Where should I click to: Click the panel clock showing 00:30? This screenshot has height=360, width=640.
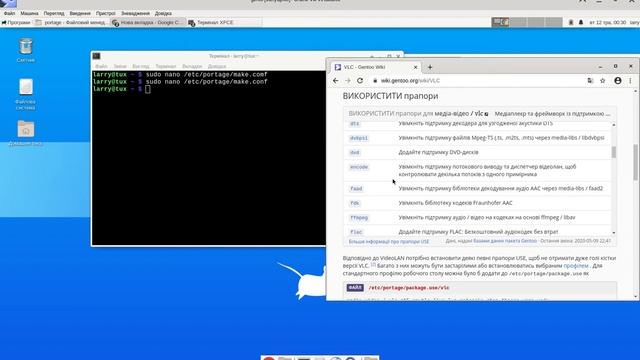[x=607, y=22]
